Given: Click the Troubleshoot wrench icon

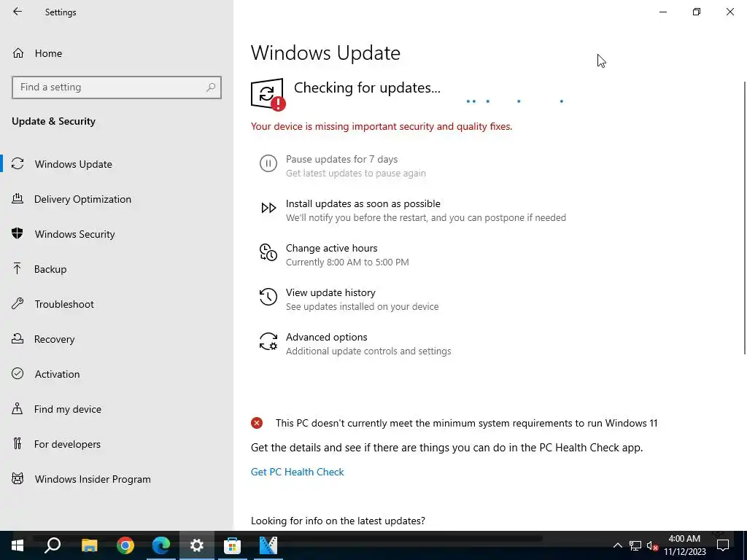Looking at the screenshot, I should tap(18, 303).
